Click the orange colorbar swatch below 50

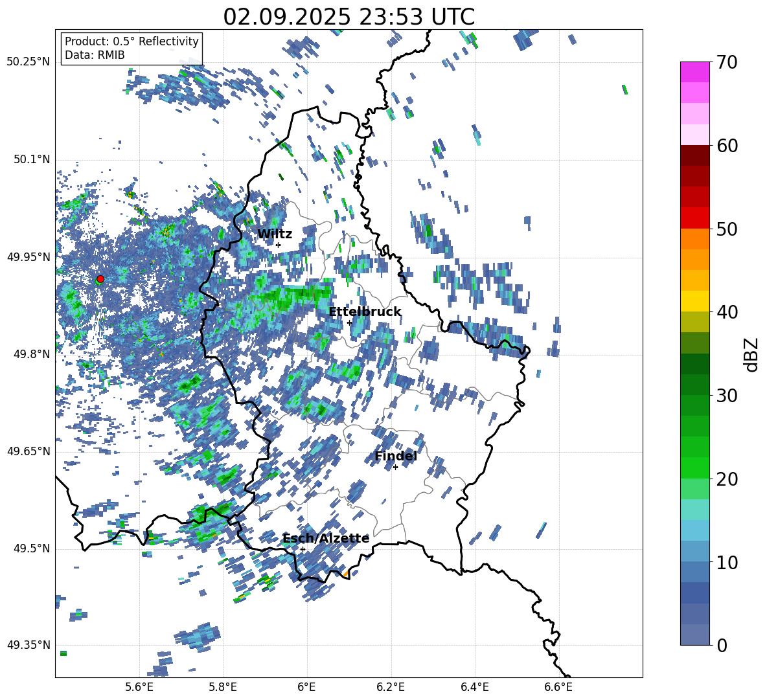pyautogui.click(x=694, y=238)
